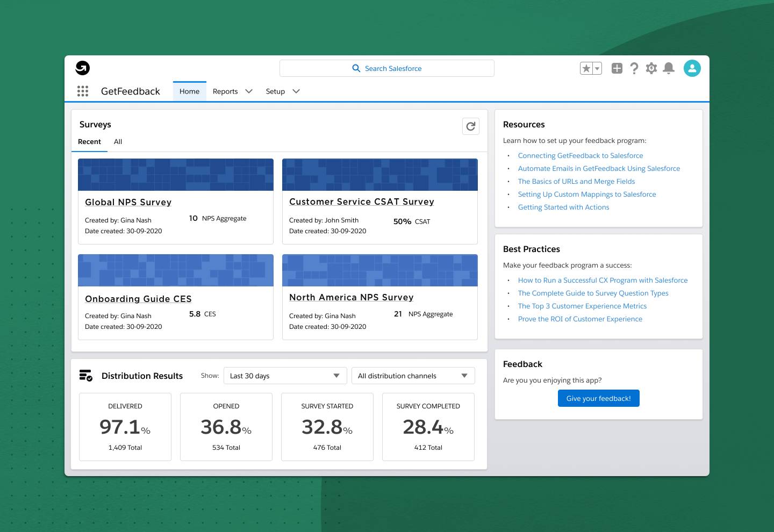The image size is (774, 532).
Task: Click the 412 Total text
Action: click(x=428, y=448)
